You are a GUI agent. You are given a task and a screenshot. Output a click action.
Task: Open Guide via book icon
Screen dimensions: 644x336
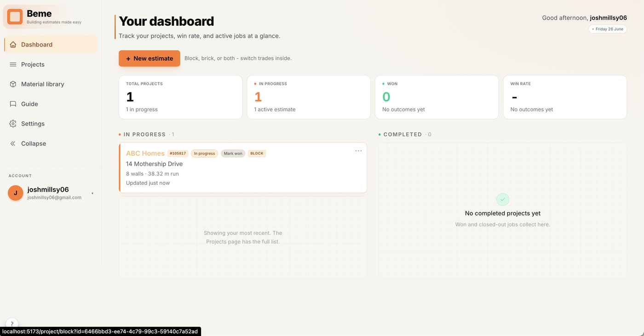pyautogui.click(x=13, y=104)
